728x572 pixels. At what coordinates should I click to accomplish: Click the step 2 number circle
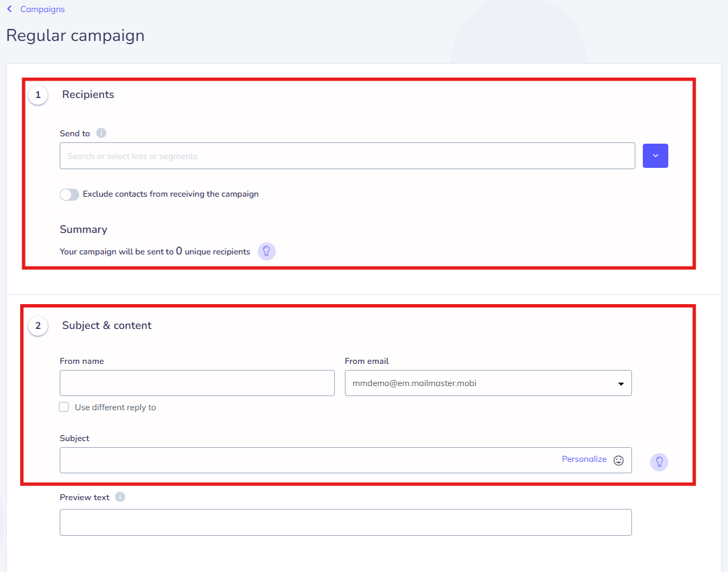(x=38, y=326)
